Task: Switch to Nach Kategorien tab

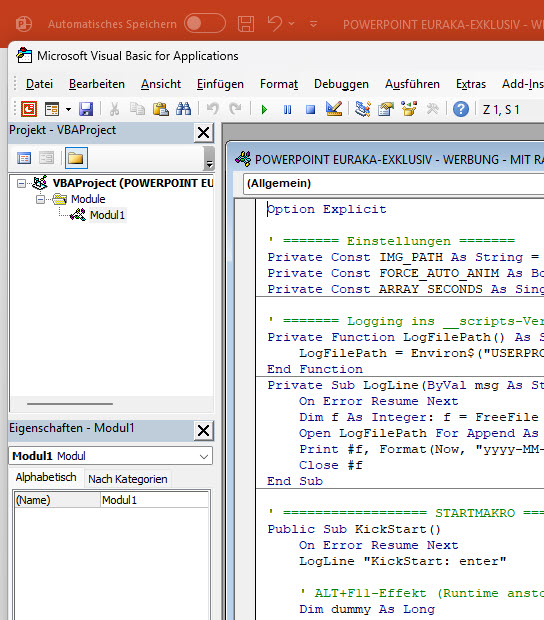Action: click(128, 479)
